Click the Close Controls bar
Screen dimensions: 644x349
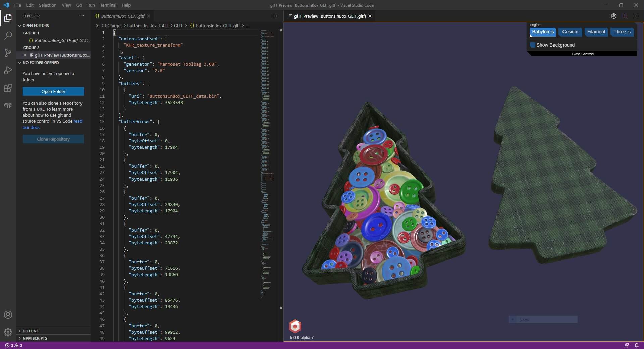(583, 54)
